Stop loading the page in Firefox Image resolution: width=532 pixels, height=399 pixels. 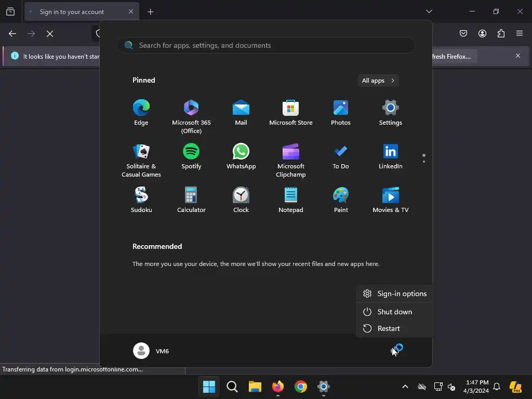[x=50, y=34]
